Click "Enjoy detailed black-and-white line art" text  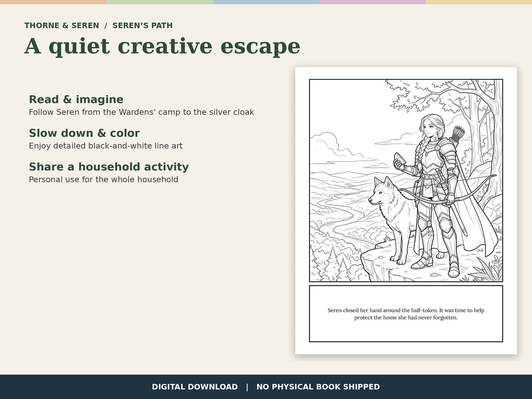[x=106, y=146]
